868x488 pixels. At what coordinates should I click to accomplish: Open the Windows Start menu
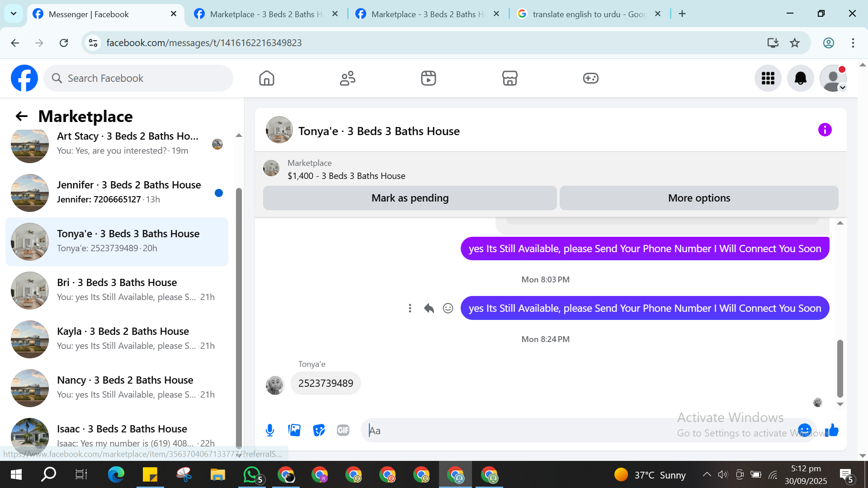pos(16,474)
